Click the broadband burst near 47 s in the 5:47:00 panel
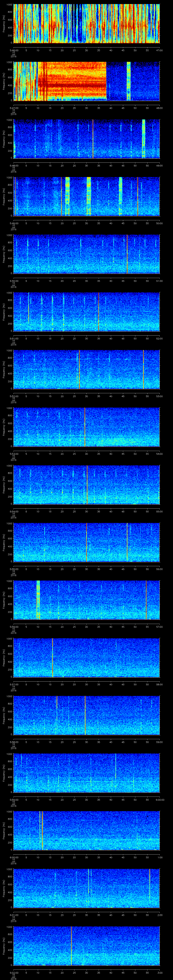This screenshot has height=980, width=173. (x=129, y=81)
